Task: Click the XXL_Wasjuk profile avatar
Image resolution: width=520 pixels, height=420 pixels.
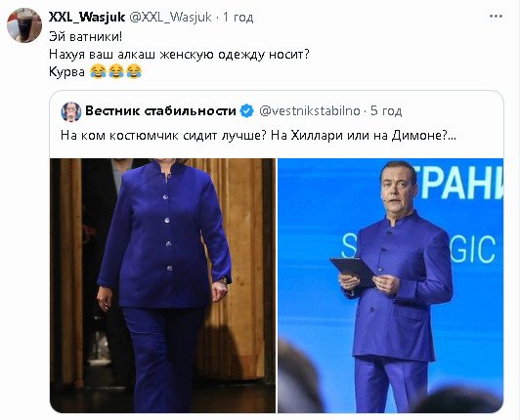Action: point(24,25)
